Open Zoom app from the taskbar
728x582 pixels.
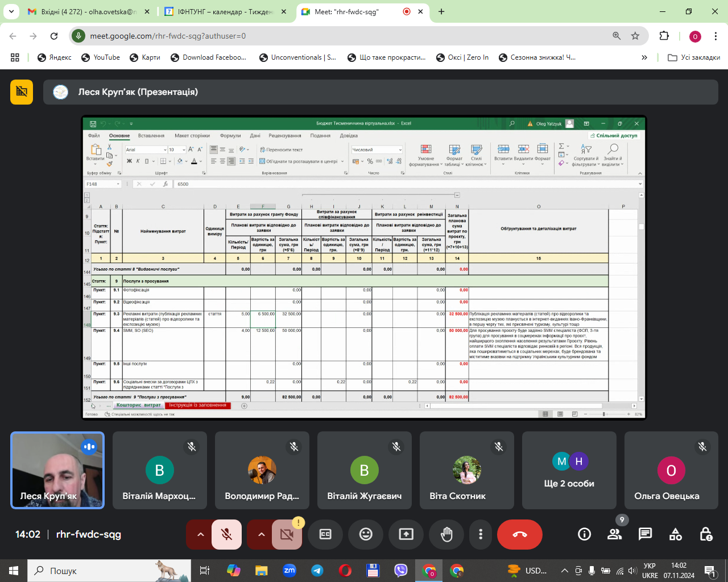click(289, 571)
